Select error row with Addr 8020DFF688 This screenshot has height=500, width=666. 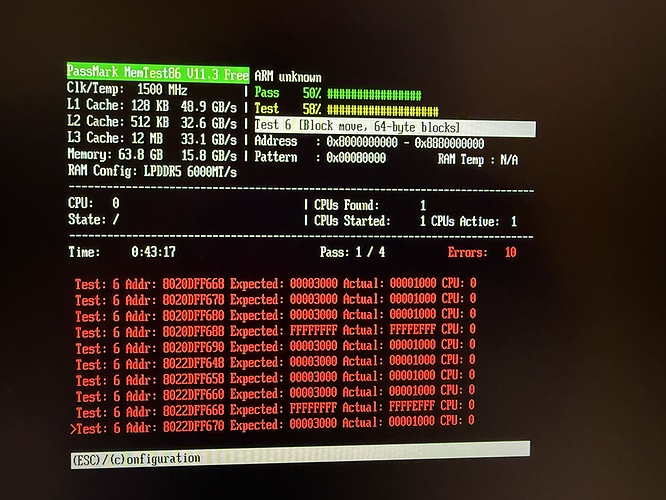coord(275,331)
